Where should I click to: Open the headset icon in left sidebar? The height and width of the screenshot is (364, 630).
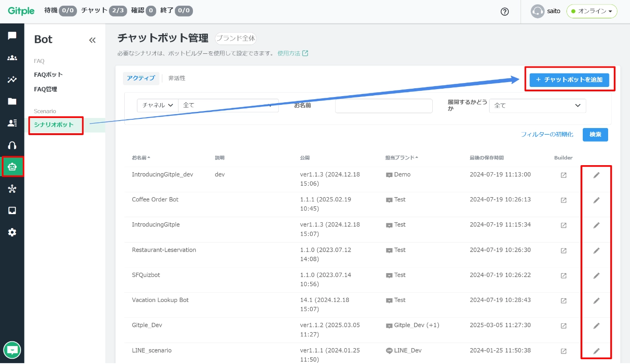pyautogui.click(x=12, y=145)
